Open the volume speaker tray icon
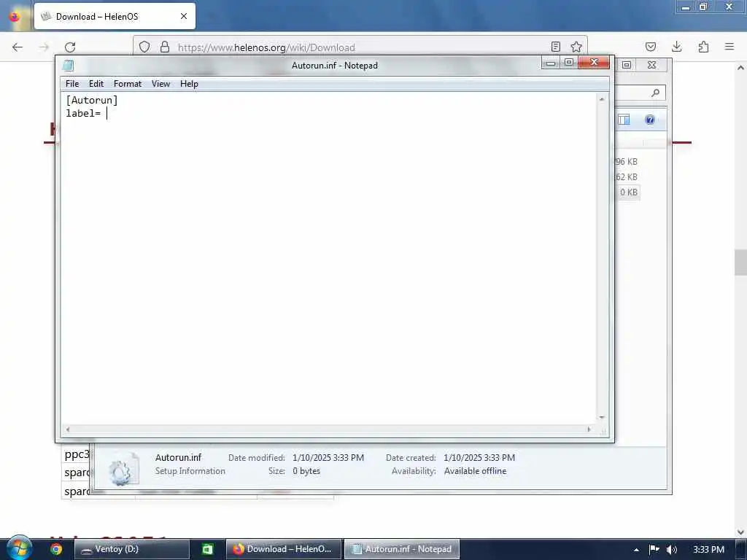 [x=672, y=550]
